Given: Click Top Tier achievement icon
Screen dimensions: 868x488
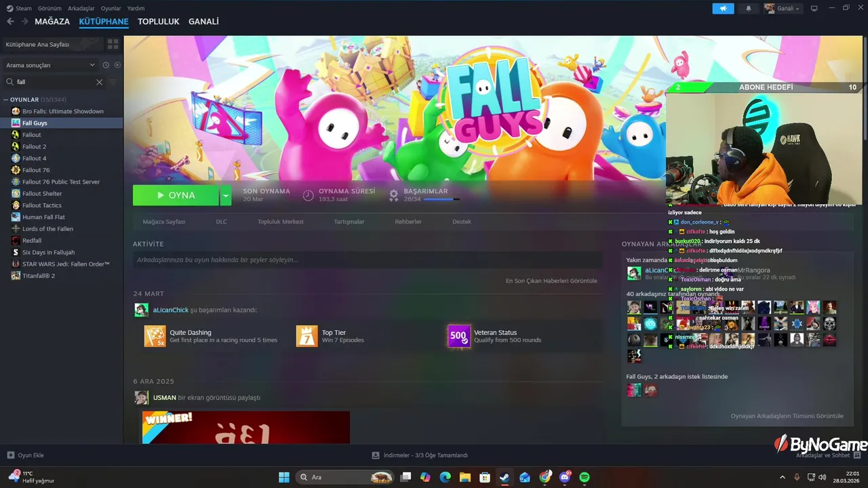Looking at the screenshot, I should [x=307, y=336].
